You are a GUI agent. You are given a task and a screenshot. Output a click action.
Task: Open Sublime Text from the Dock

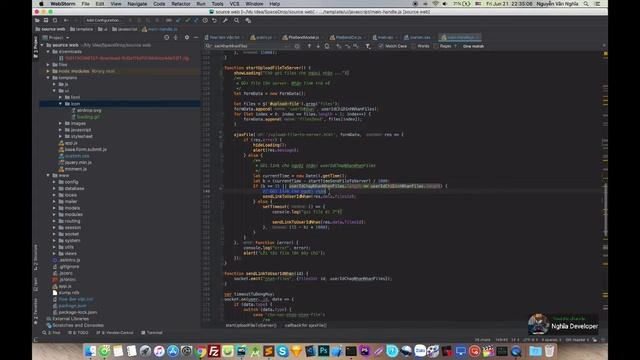point(269,351)
